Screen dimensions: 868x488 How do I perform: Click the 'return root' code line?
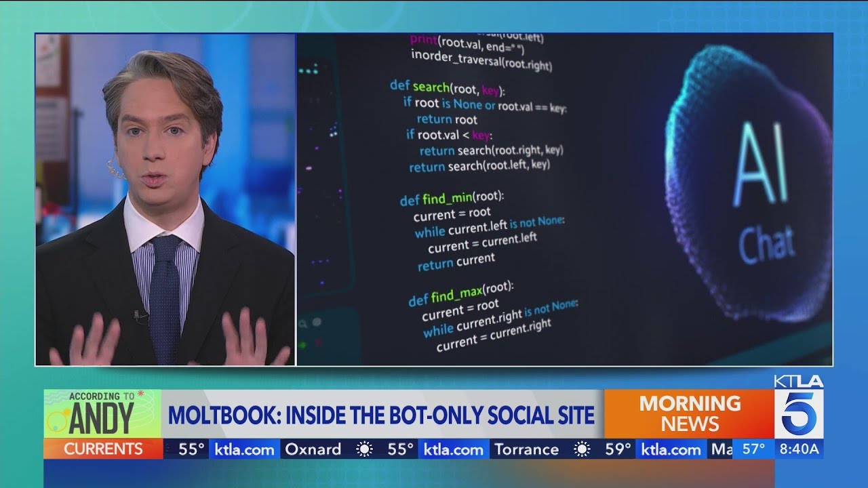click(x=447, y=119)
